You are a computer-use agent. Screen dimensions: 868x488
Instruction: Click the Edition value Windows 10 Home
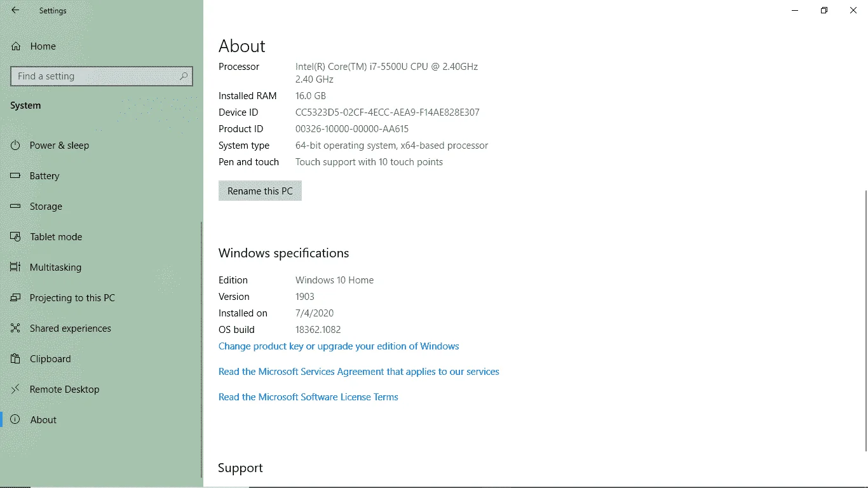[x=335, y=280]
